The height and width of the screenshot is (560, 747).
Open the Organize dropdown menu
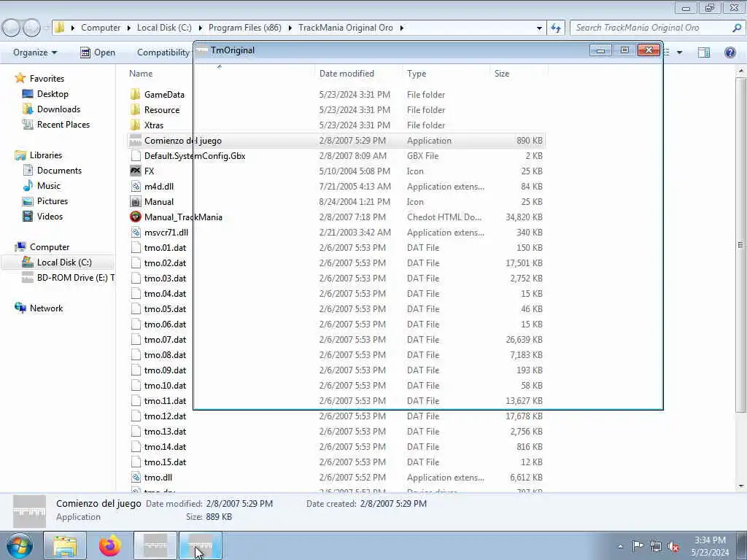(x=35, y=52)
